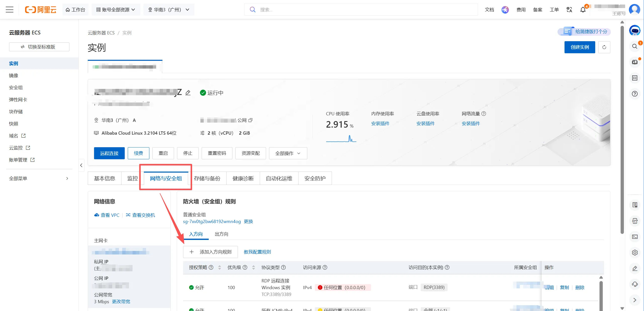
Task: Click the 创建实例 button
Action: tap(580, 47)
